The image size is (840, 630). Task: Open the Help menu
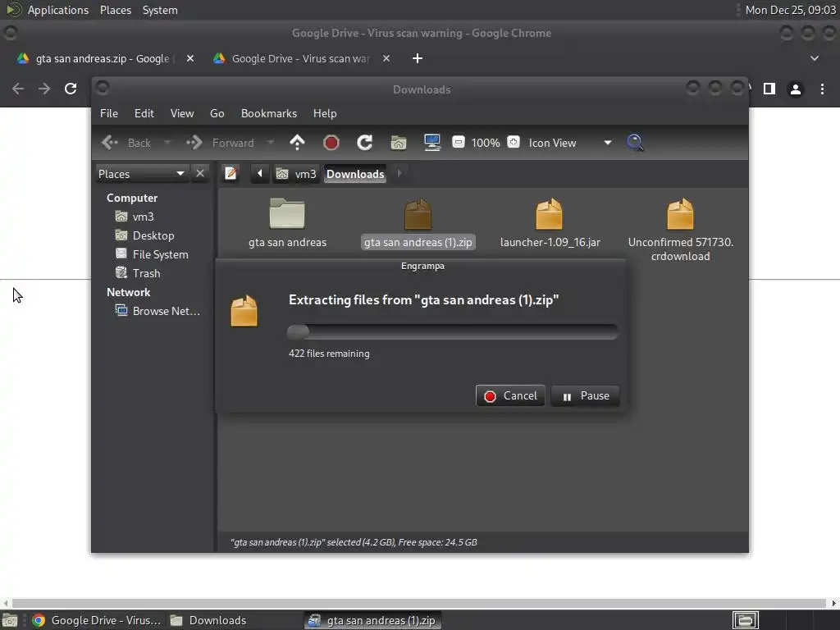pyautogui.click(x=325, y=113)
